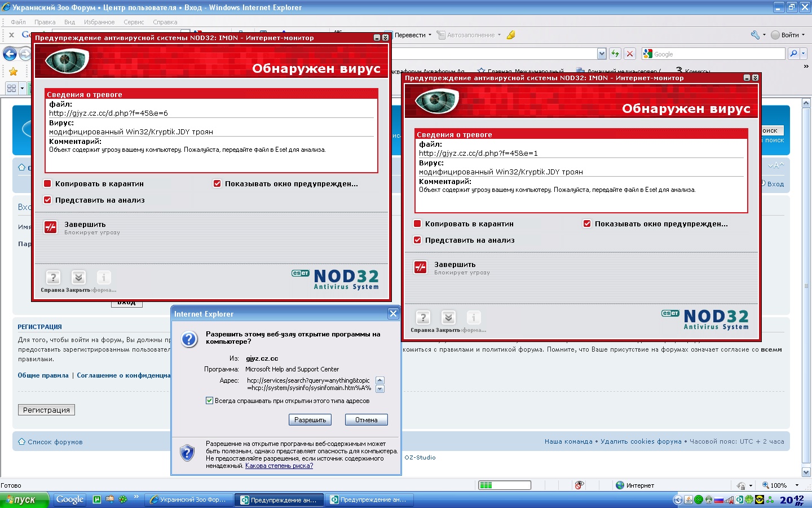Click the page's vertical scrollbar down arrow
Image resolution: width=812 pixels, height=508 pixels.
[806, 472]
